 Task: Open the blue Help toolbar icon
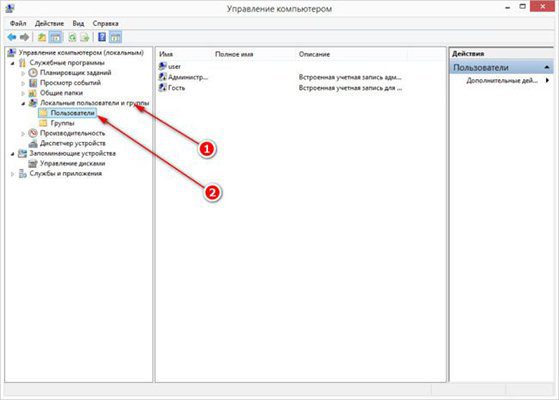102,37
